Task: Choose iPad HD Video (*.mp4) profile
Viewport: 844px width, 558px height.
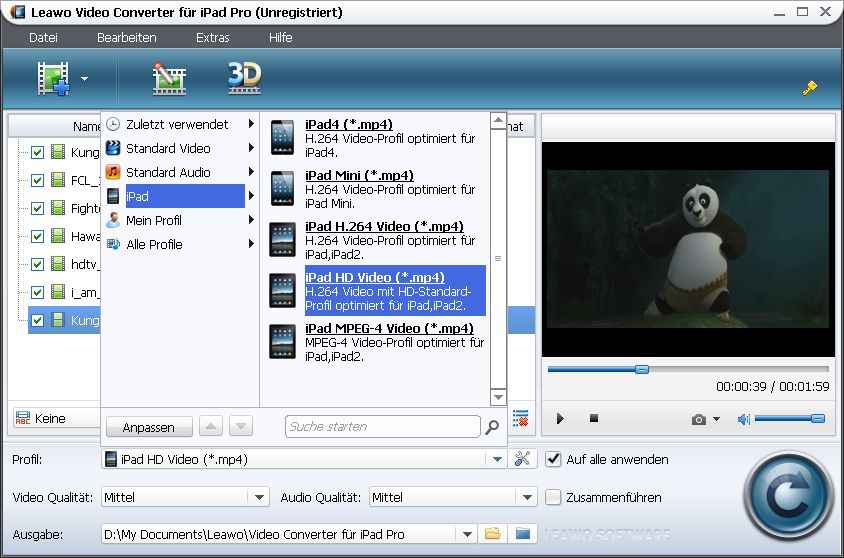Action: click(x=375, y=278)
